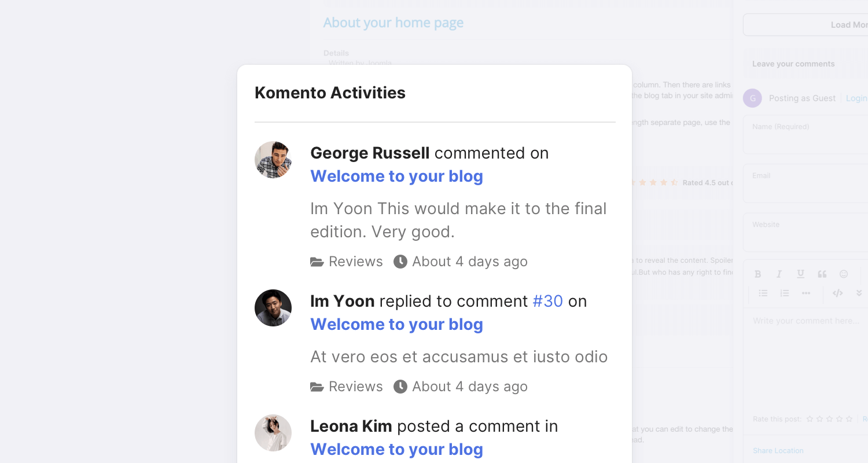This screenshot has width=868, height=463.
Task: Apply Italic formatting in the comment toolbar
Action: pos(779,274)
